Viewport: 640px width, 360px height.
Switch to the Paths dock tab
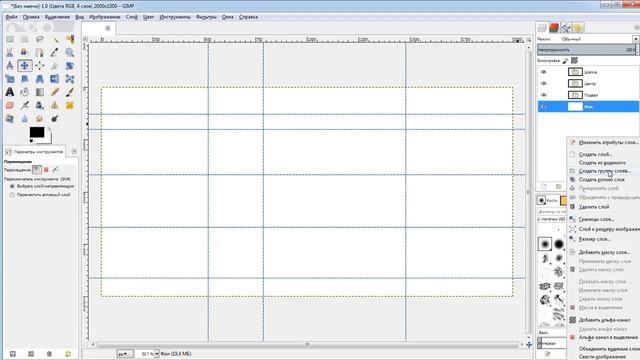tap(566, 27)
